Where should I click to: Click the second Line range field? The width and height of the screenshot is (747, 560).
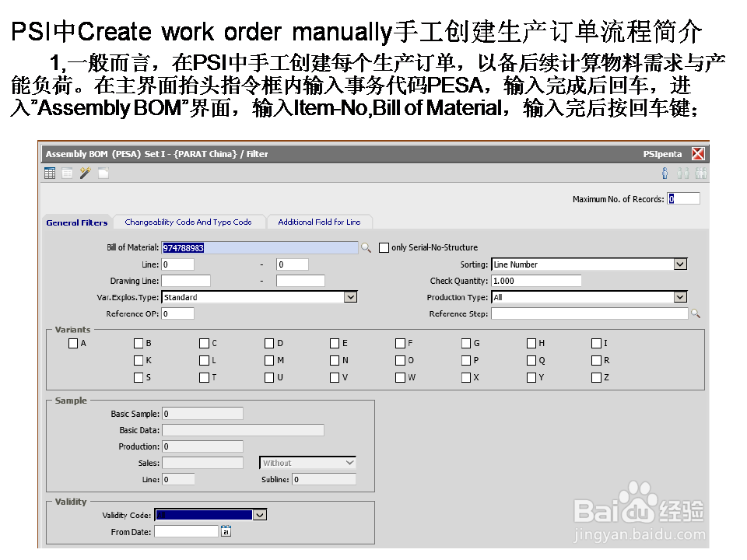(292, 264)
